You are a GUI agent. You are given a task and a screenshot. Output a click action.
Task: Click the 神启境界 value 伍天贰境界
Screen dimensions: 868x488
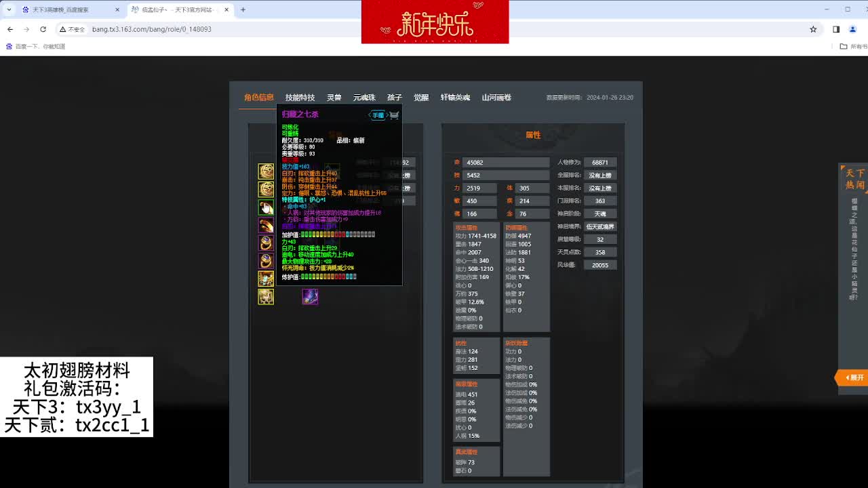(x=600, y=226)
